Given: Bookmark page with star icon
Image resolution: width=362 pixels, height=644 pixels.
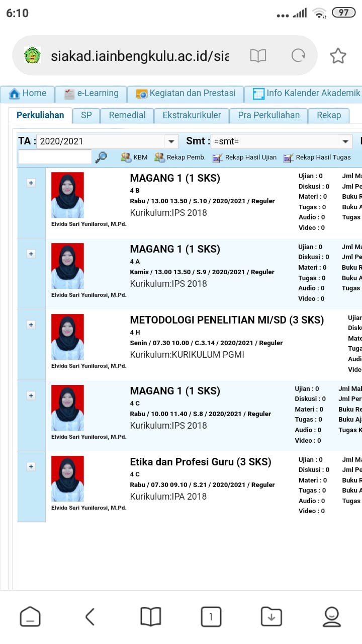Looking at the screenshot, I should (x=338, y=55).
